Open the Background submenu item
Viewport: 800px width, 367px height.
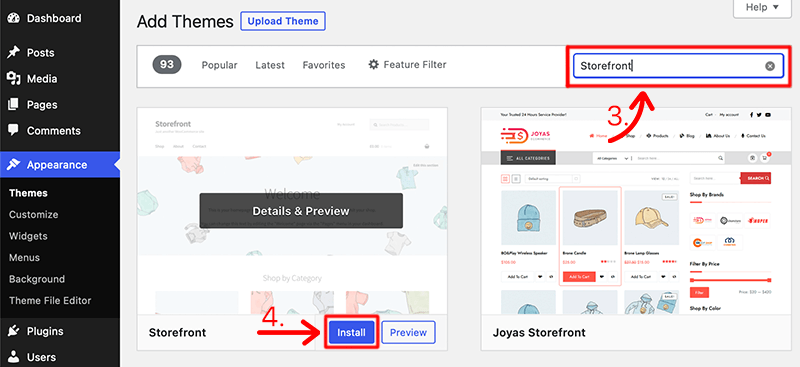[x=37, y=279]
